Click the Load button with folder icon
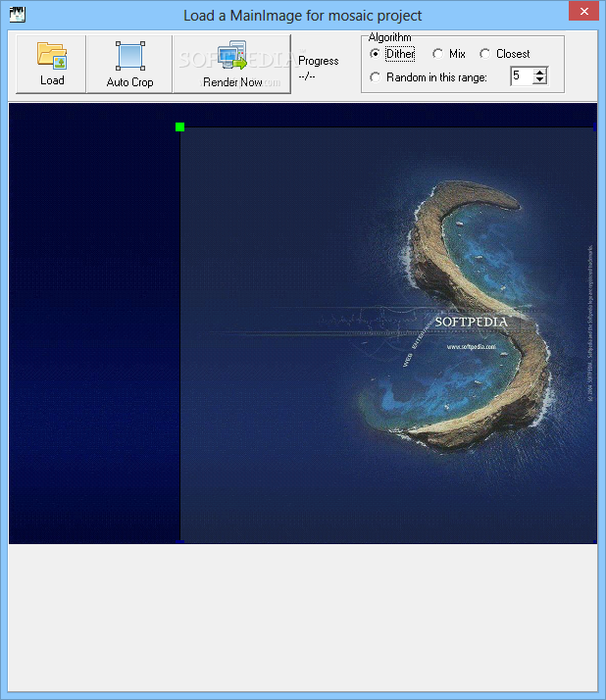The height and width of the screenshot is (700, 606). [x=51, y=65]
